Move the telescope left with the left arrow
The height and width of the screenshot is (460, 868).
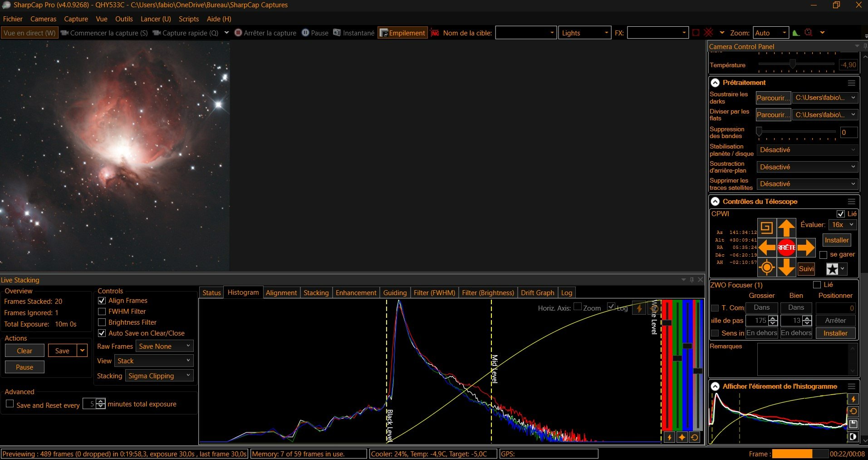point(767,247)
